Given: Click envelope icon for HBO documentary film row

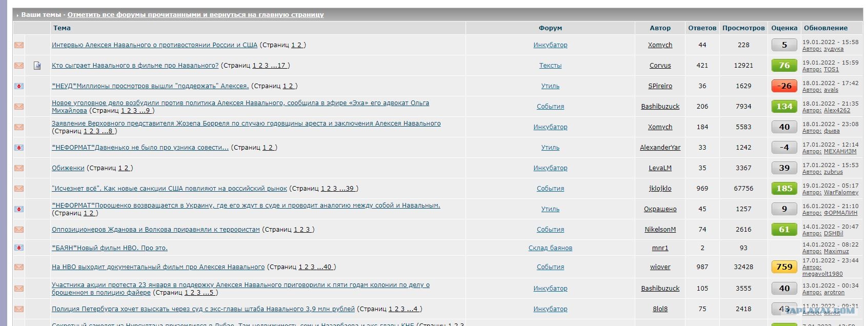Looking at the screenshot, I should coord(19,267).
